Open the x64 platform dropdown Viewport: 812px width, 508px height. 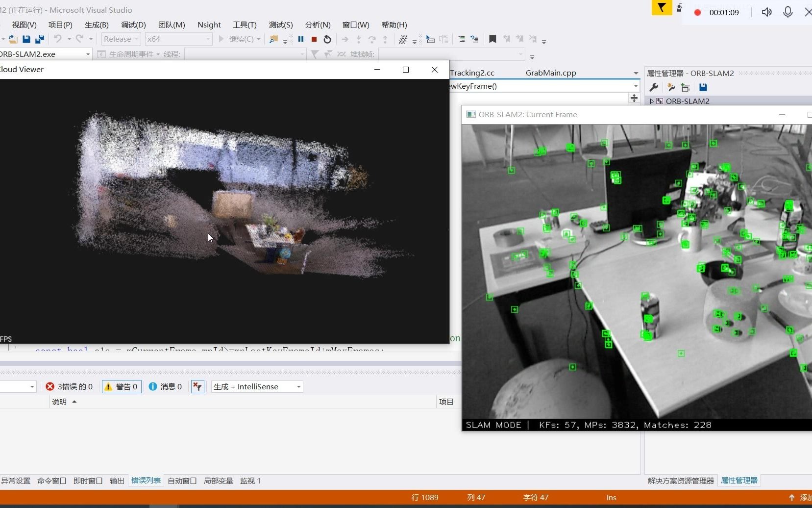click(x=178, y=39)
